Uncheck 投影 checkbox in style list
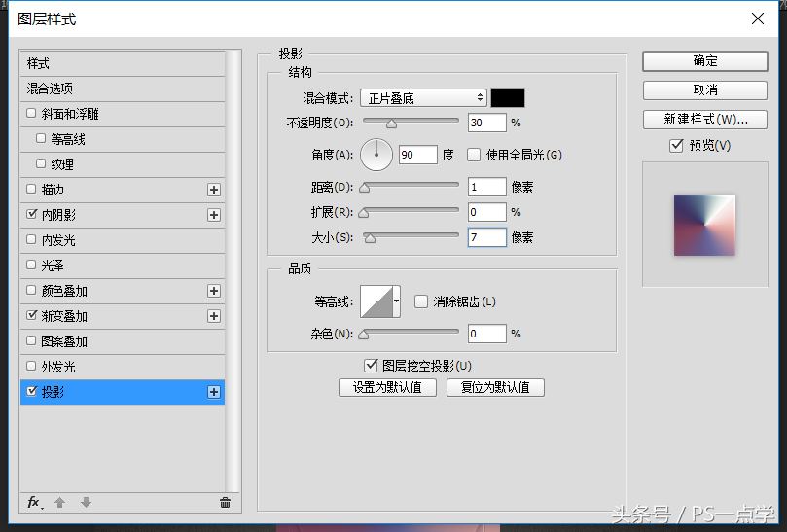The height and width of the screenshot is (532, 787). click(x=31, y=391)
